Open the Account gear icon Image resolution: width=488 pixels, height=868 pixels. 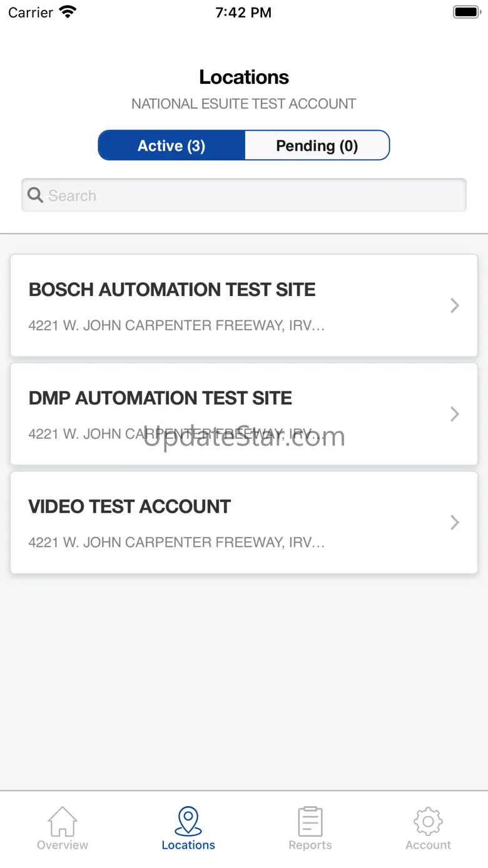(x=428, y=821)
